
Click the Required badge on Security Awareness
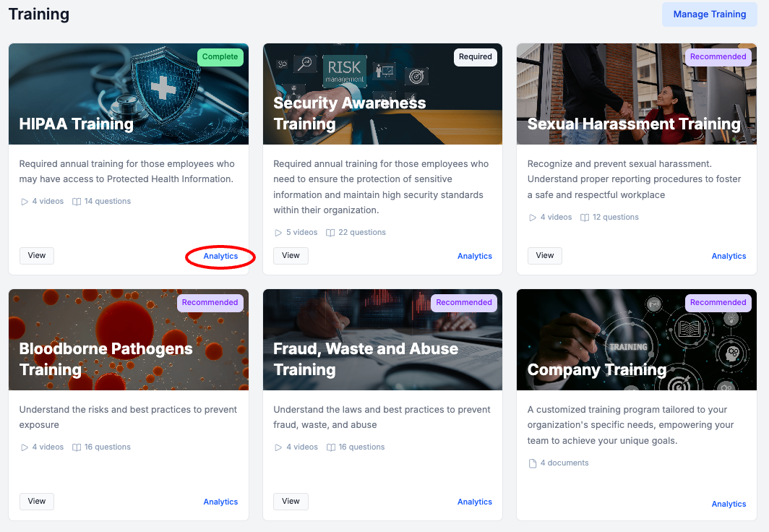476,57
